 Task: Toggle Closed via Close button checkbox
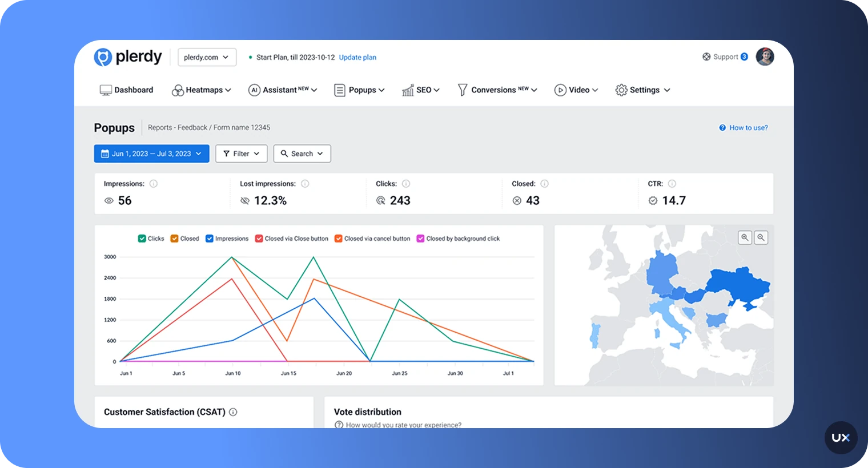click(259, 239)
